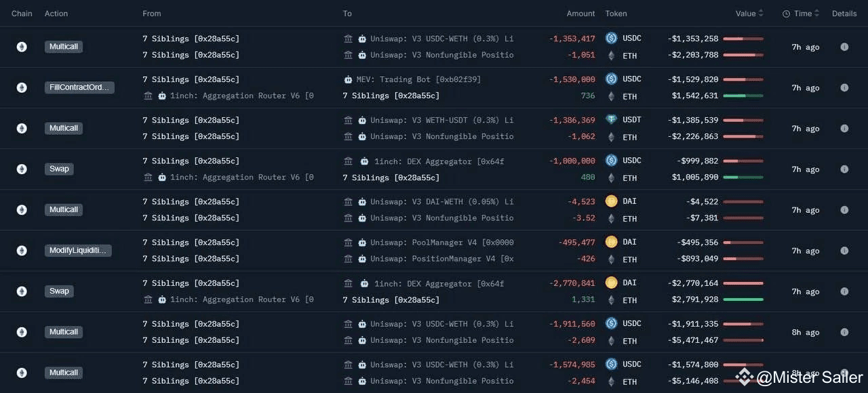Click the Token column header

(616, 14)
